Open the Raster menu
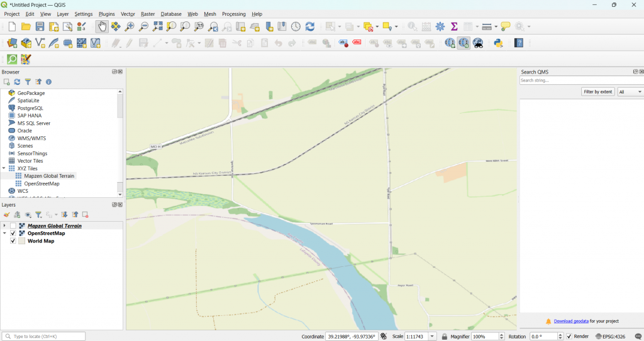This screenshot has width=644, height=341. [148, 14]
